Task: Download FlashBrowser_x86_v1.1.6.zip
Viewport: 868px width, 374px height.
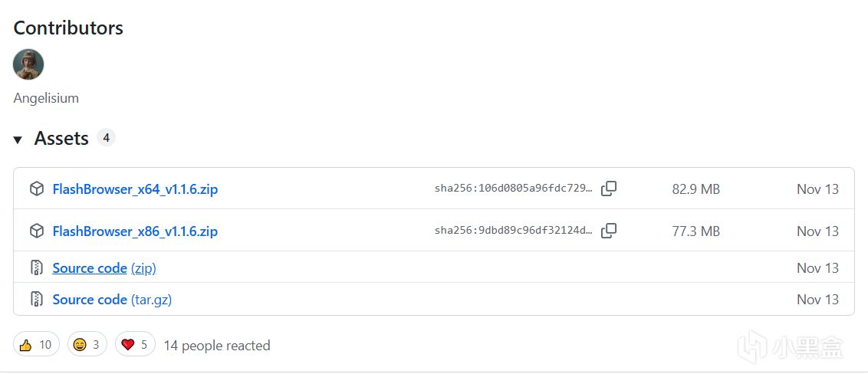Action: click(135, 231)
